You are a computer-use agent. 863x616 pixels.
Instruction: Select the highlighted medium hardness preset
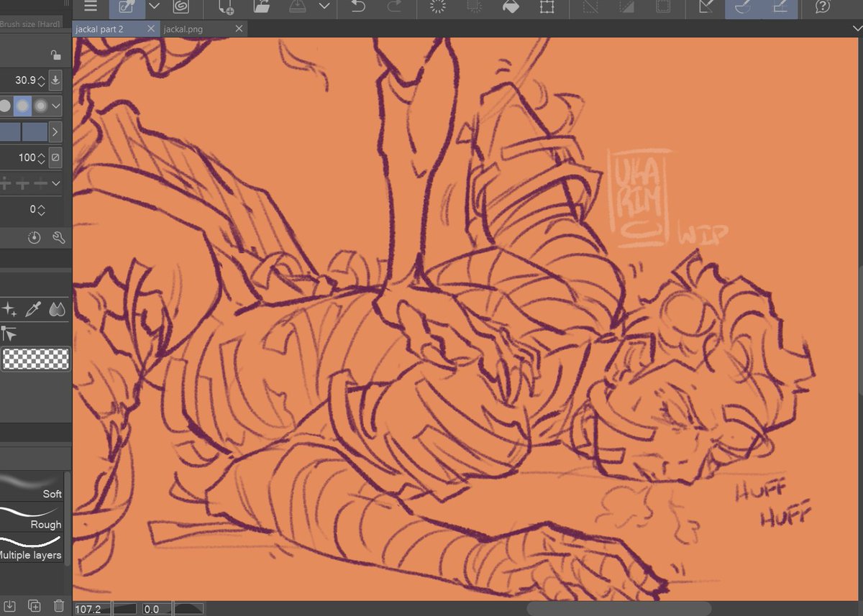click(x=23, y=106)
